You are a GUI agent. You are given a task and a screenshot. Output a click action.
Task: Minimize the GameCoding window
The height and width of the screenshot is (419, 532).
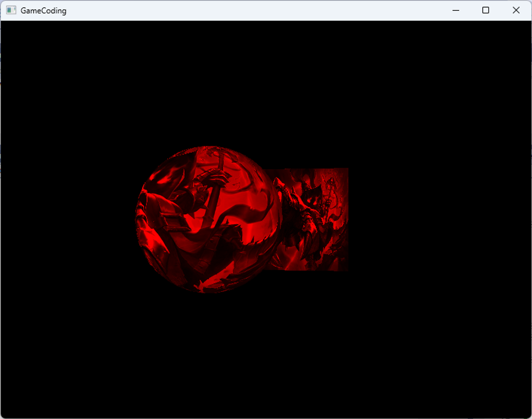pos(456,10)
